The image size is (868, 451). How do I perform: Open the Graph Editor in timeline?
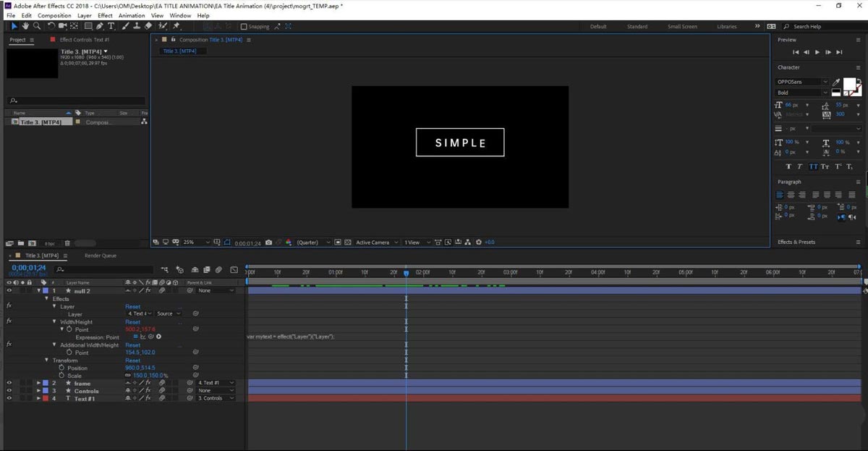pos(234,270)
